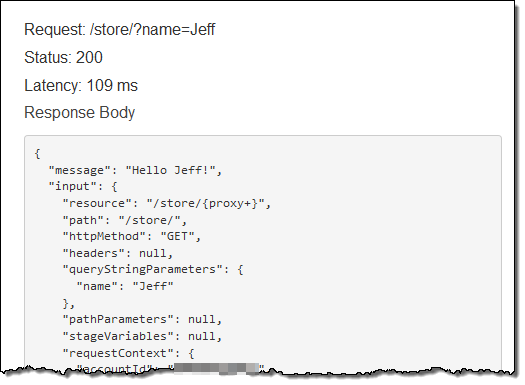
Task: Click the Latency: 109 ms line
Action: (x=81, y=86)
